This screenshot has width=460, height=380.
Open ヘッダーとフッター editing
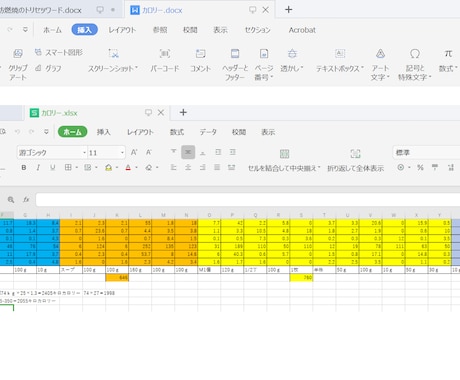pos(235,53)
